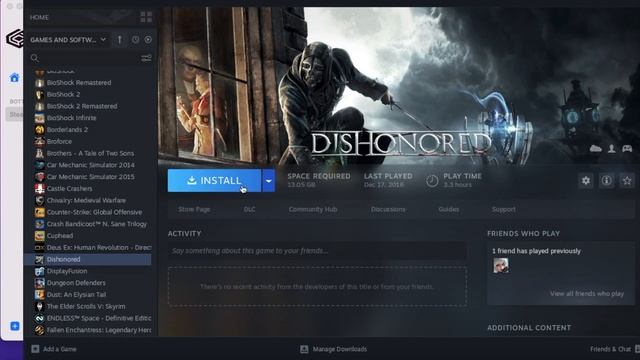
Task: Show game info via the info icon
Action: [607, 180]
